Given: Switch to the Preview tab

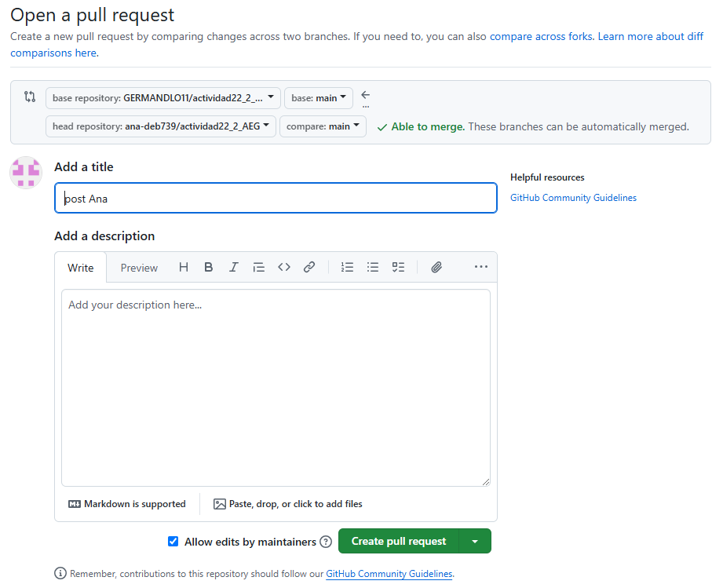Looking at the screenshot, I should click(x=139, y=268).
